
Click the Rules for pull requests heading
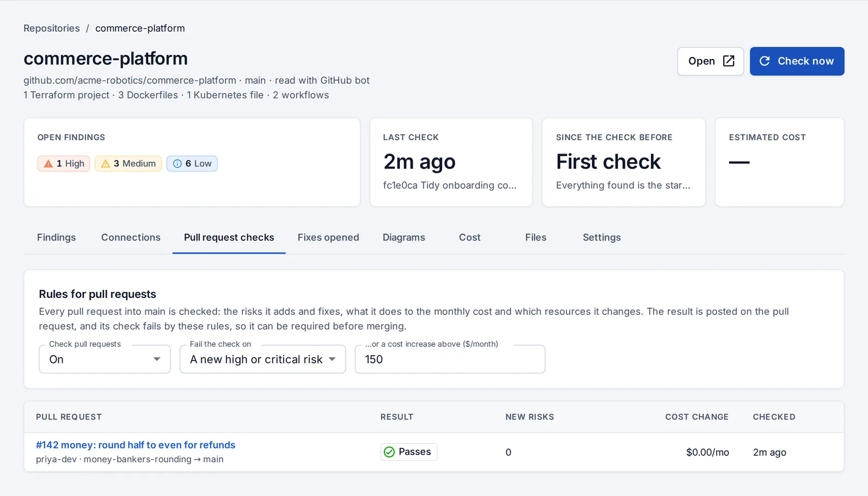coord(98,294)
